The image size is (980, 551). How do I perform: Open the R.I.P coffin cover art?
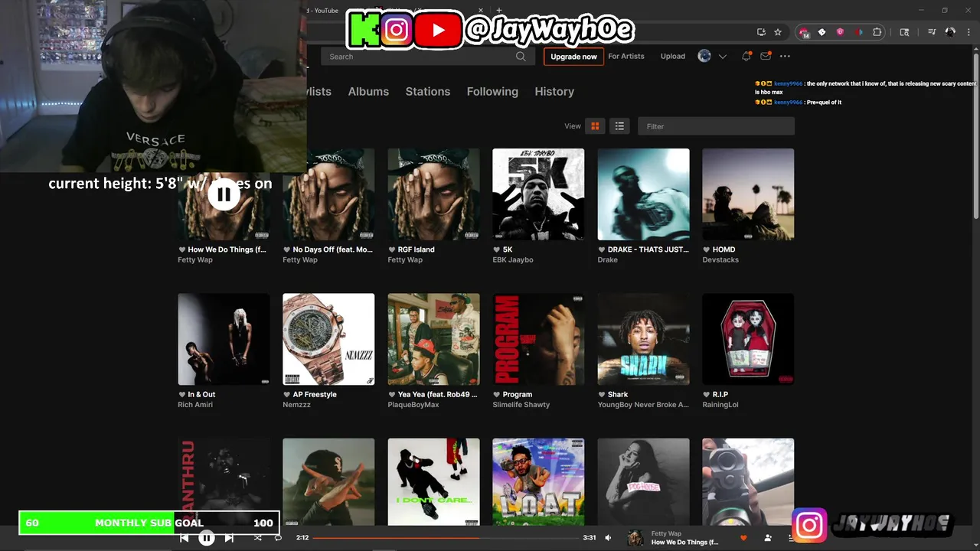748,339
